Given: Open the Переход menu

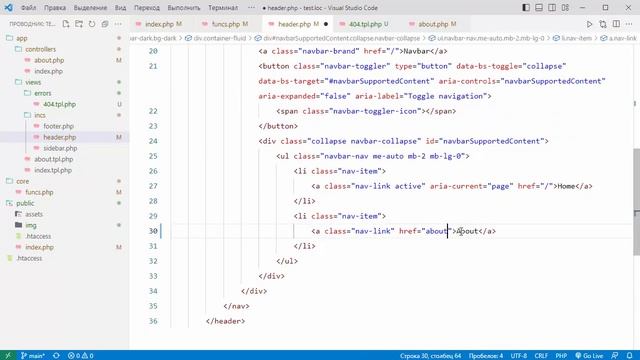Looking at the screenshot, I should (147, 8).
